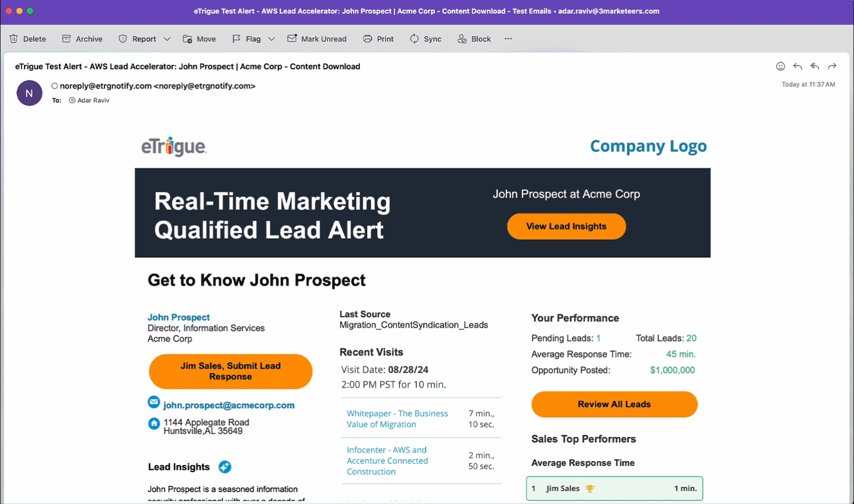
Task: Flag this message
Action: pos(247,39)
